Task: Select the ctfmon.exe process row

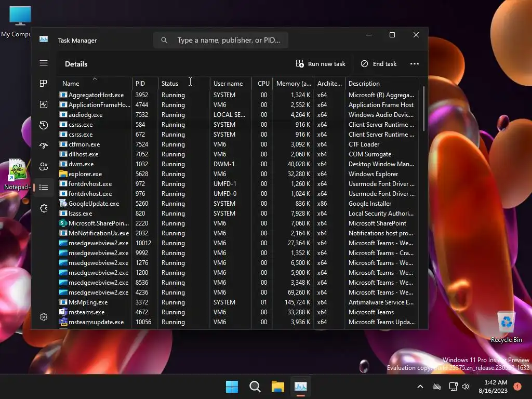Action: (239, 144)
